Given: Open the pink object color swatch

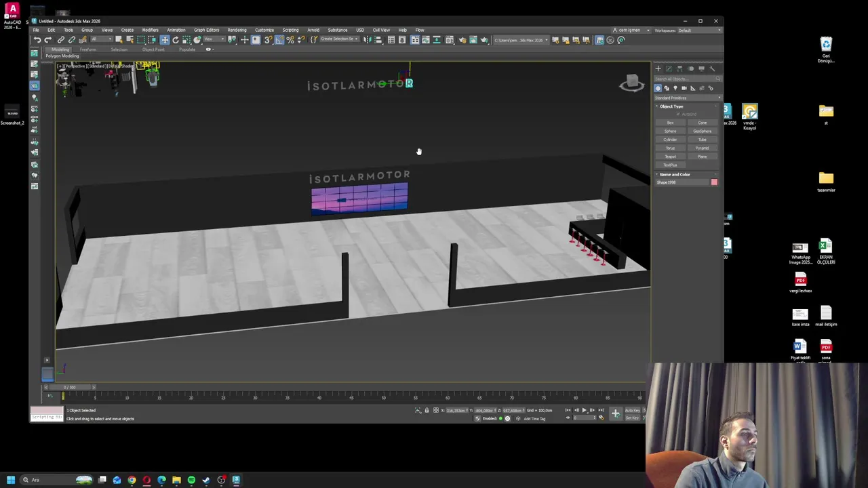Looking at the screenshot, I should 714,182.
